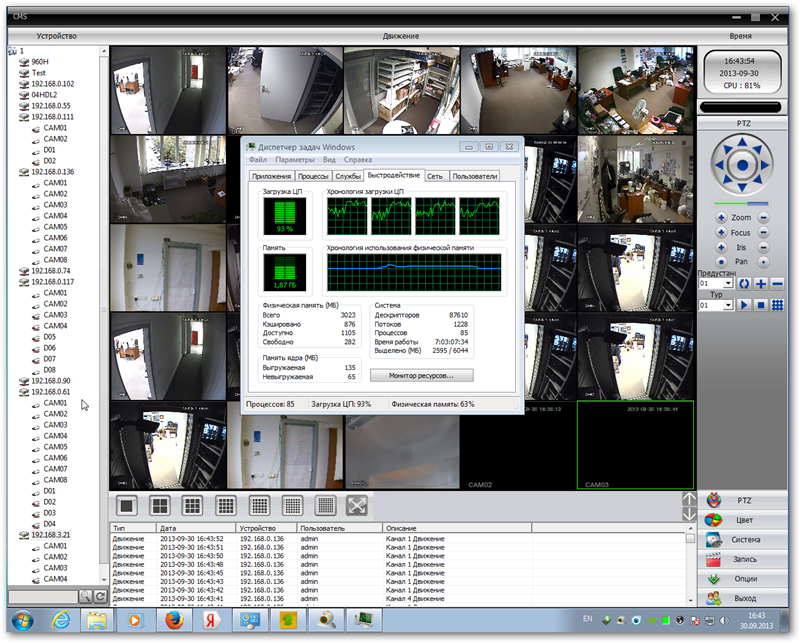Toggle full-screen video view icon
800x643 pixels.
(357, 505)
